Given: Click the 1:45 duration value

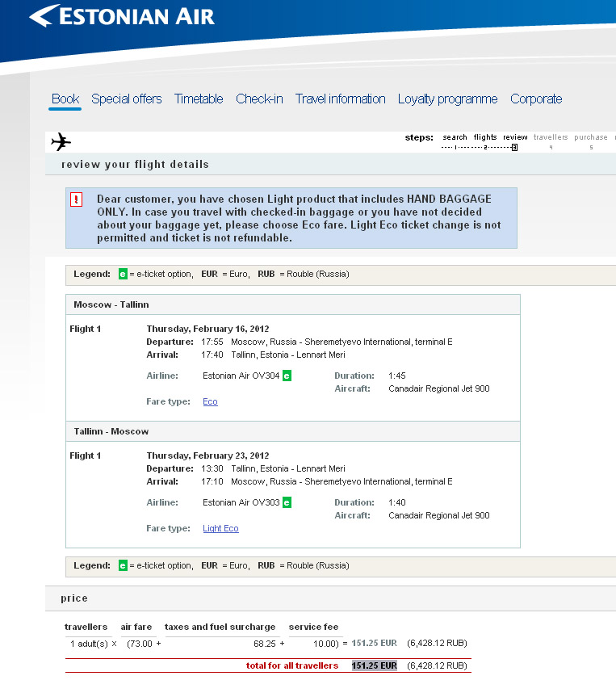Looking at the screenshot, I should [x=397, y=376].
